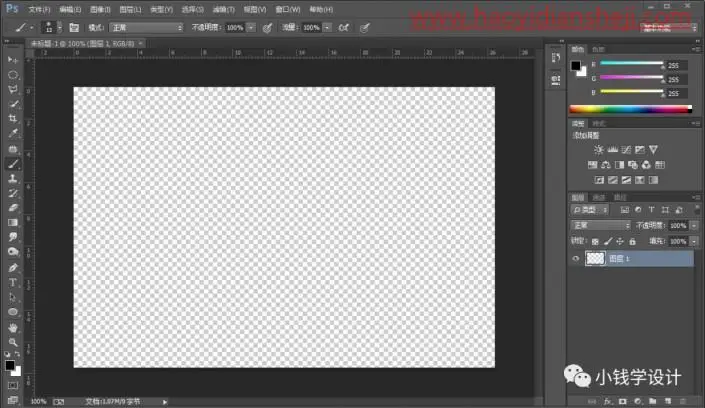Open the layer filter type (类型) dropdown
The width and height of the screenshot is (705, 408).
pos(590,210)
